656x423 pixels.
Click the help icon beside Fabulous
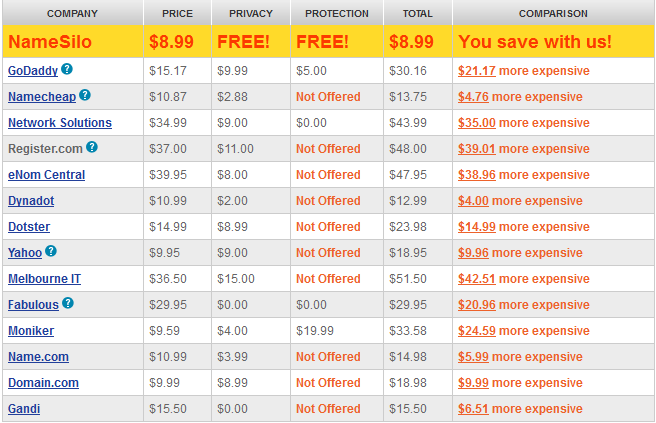[x=68, y=304]
